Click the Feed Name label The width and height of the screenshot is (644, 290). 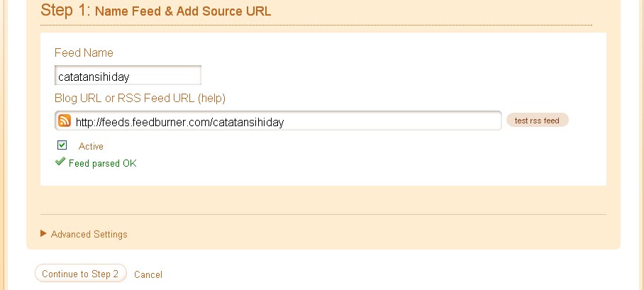tap(84, 53)
